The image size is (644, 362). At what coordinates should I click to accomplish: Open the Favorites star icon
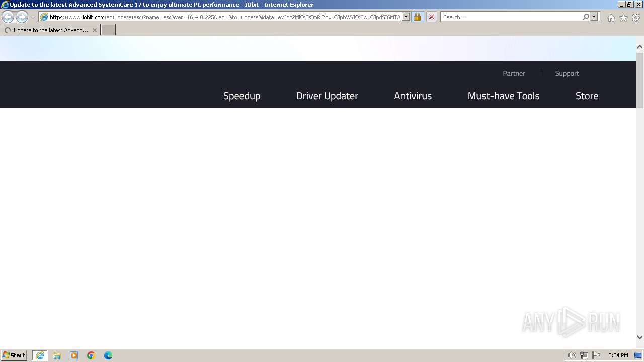(623, 18)
